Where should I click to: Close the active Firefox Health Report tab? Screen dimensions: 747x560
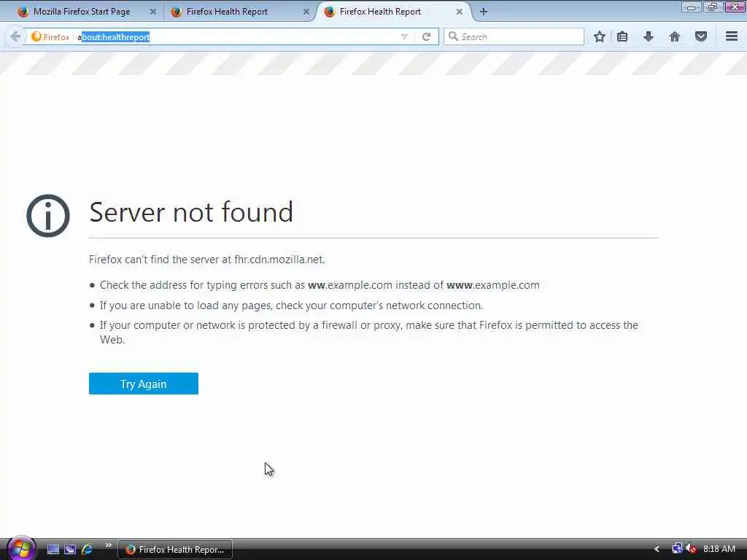tap(460, 12)
